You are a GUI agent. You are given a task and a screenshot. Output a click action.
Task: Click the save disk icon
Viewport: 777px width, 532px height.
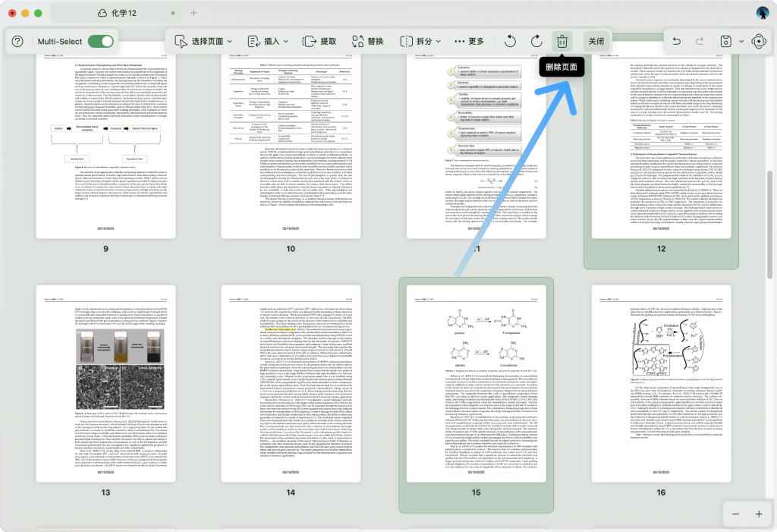[x=725, y=41]
